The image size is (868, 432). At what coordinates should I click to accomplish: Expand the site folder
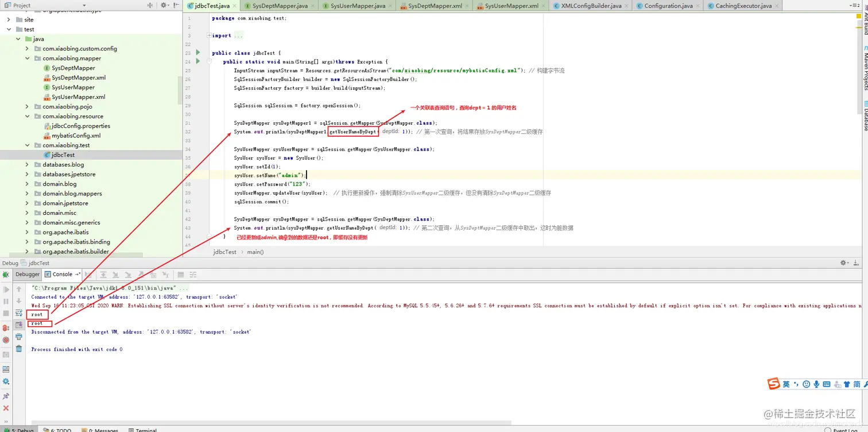[9, 20]
